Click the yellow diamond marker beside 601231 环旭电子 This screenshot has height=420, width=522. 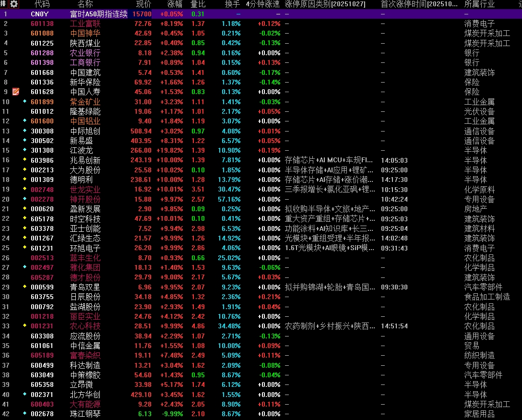24,247
